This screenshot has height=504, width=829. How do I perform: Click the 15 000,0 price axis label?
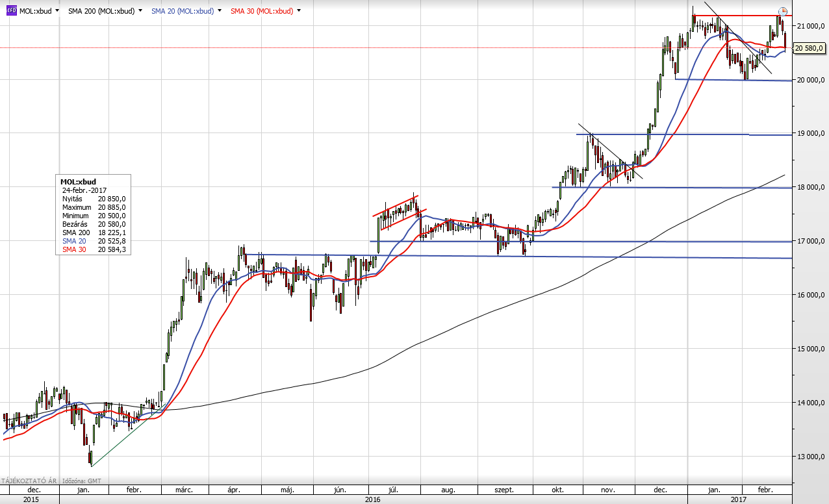click(x=811, y=349)
